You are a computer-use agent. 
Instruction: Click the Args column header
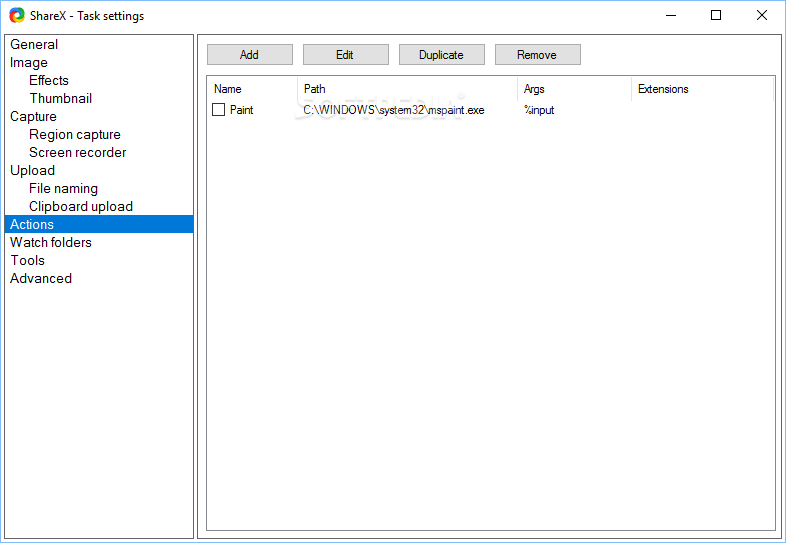pos(574,89)
